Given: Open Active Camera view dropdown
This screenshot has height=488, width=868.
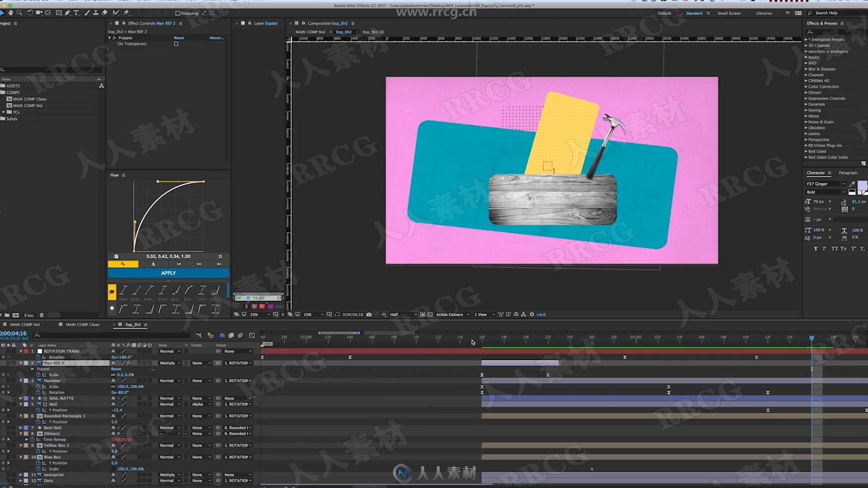Looking at the screenshot, I should (x=453, y=314).
